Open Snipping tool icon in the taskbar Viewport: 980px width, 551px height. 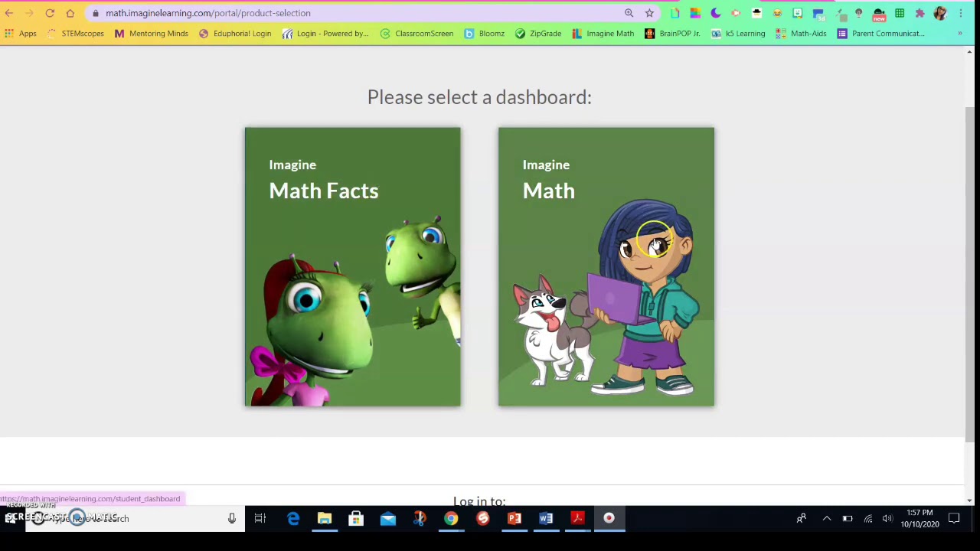coord(420,519)
